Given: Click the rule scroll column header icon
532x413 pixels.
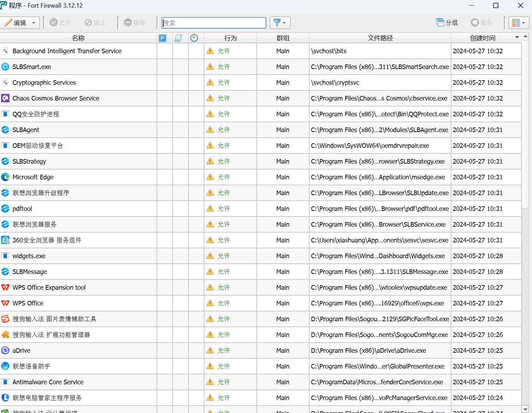Looking at the screenshot, I should click(x=178, y=38).
